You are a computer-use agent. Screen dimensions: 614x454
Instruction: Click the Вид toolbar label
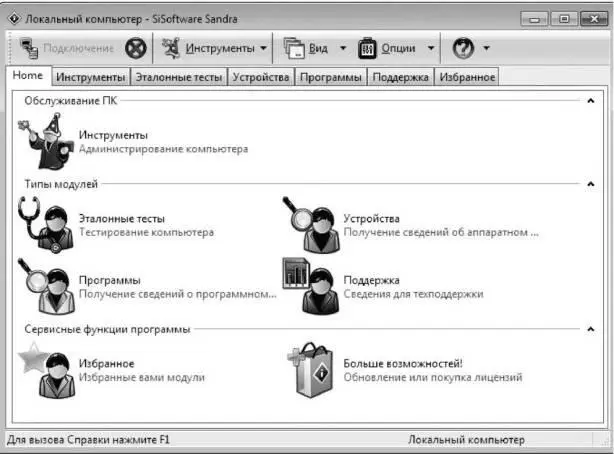coord(318,48)
